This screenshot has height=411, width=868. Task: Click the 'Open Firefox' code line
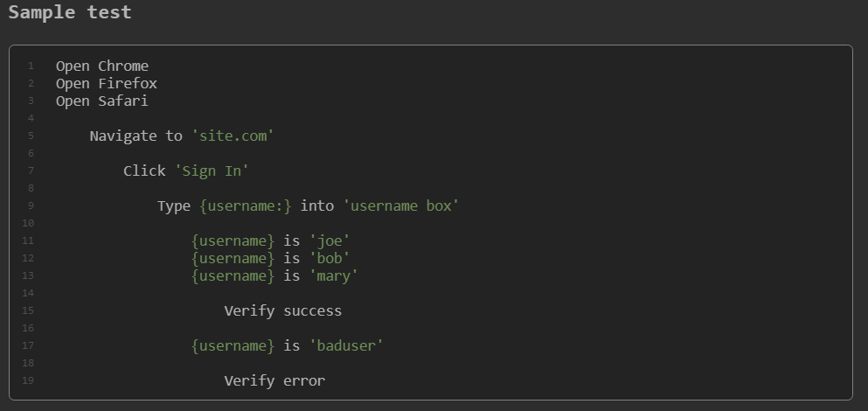pyautogui.click(x=107, y=83)
